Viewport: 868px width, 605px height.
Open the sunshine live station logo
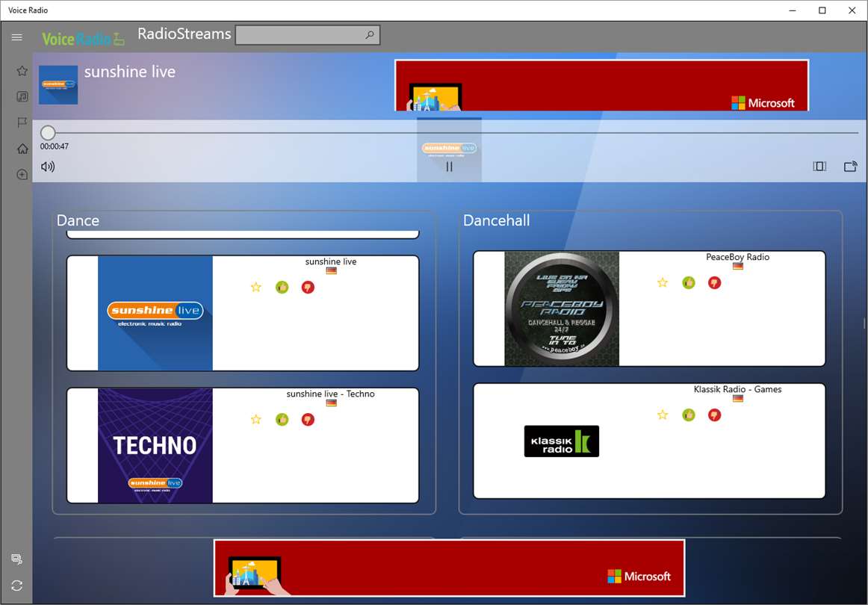[155, 313]
